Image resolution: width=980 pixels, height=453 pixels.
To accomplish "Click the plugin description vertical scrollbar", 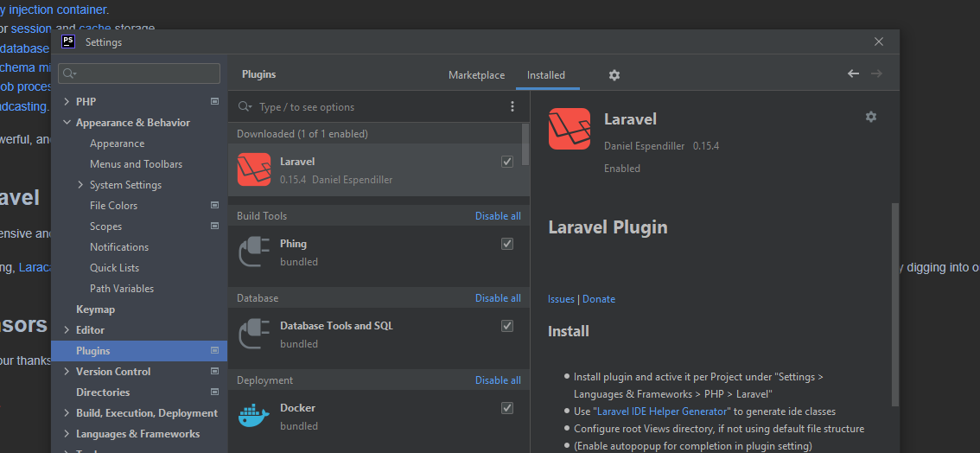I will [x=895, y=305].
